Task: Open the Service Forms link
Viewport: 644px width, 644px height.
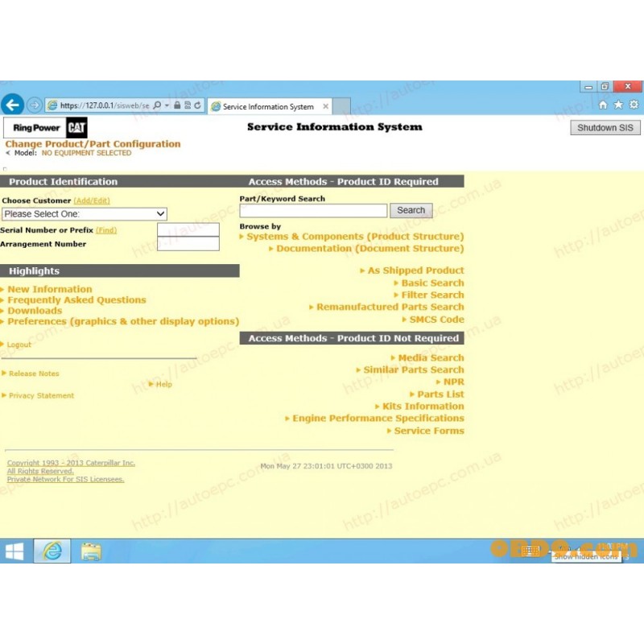Action: click(x=429, y=431)
